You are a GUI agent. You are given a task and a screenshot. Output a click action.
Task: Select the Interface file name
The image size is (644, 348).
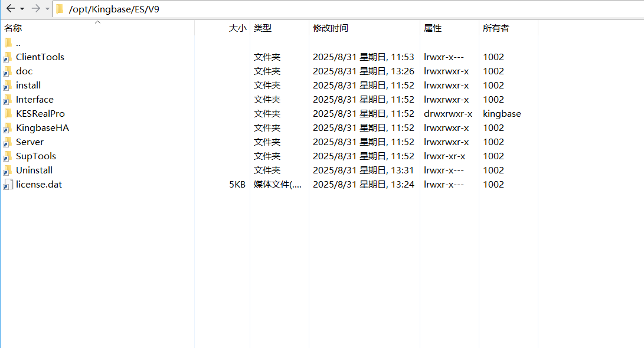pyautogui.click(x=34, y=100)
